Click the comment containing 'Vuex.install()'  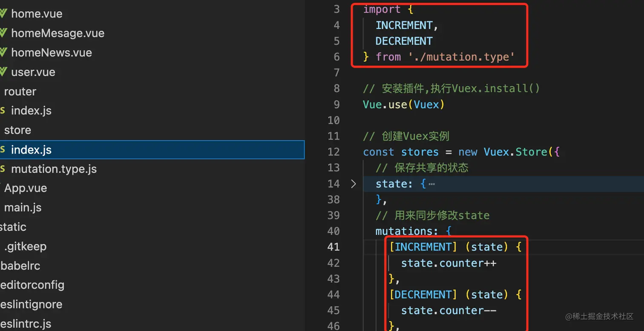(451, 88)
